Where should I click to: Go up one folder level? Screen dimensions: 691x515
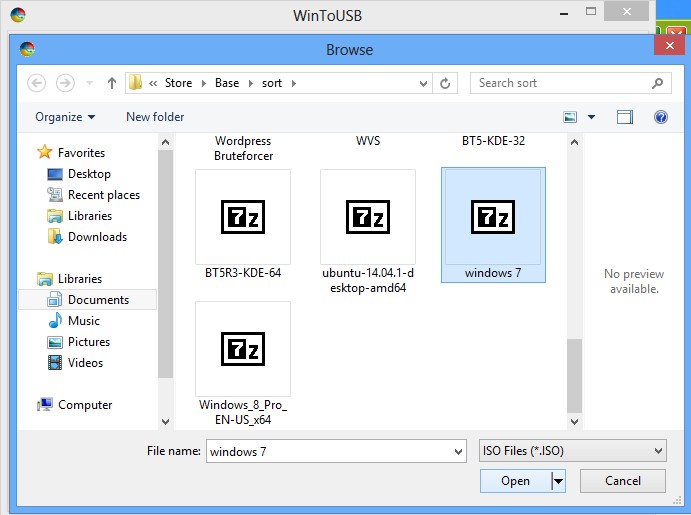click(x=111, y=83)
